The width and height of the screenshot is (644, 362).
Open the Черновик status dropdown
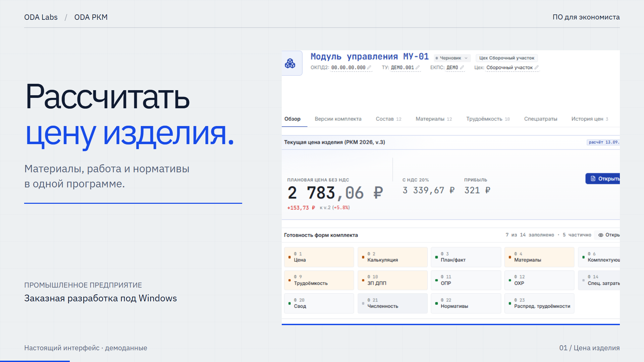click(x=452, y=58)
